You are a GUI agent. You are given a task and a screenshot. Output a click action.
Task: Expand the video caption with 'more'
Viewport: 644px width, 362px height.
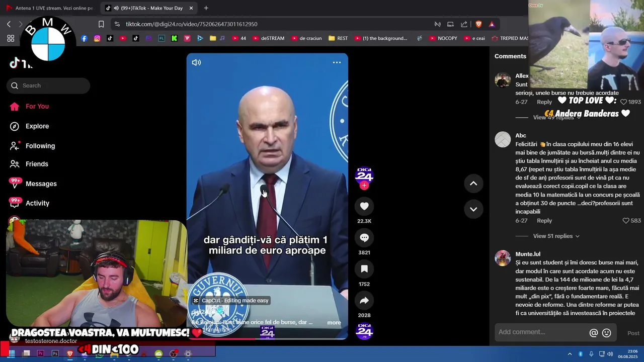pyautogui.click(x=334, y=323)
